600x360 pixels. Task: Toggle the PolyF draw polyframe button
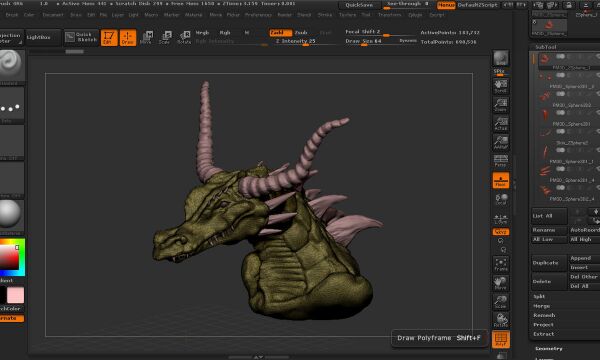click(501, 339)
